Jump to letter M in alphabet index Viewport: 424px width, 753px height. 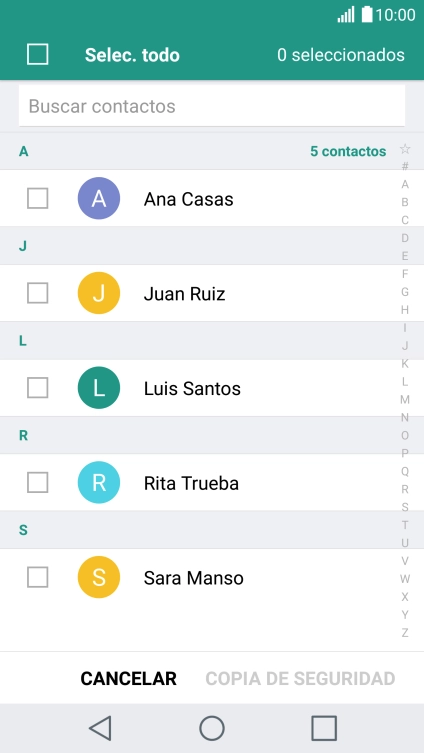pos(405,400)
